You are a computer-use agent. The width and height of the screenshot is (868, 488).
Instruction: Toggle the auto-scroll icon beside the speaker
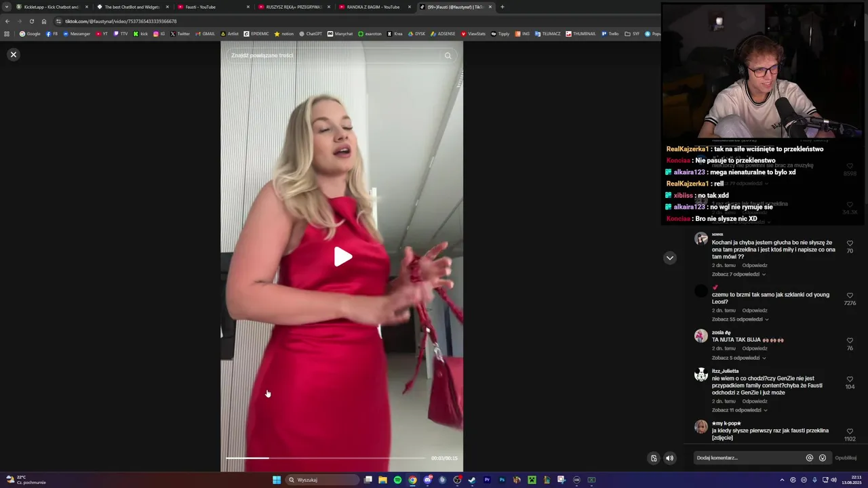[654, 458]
